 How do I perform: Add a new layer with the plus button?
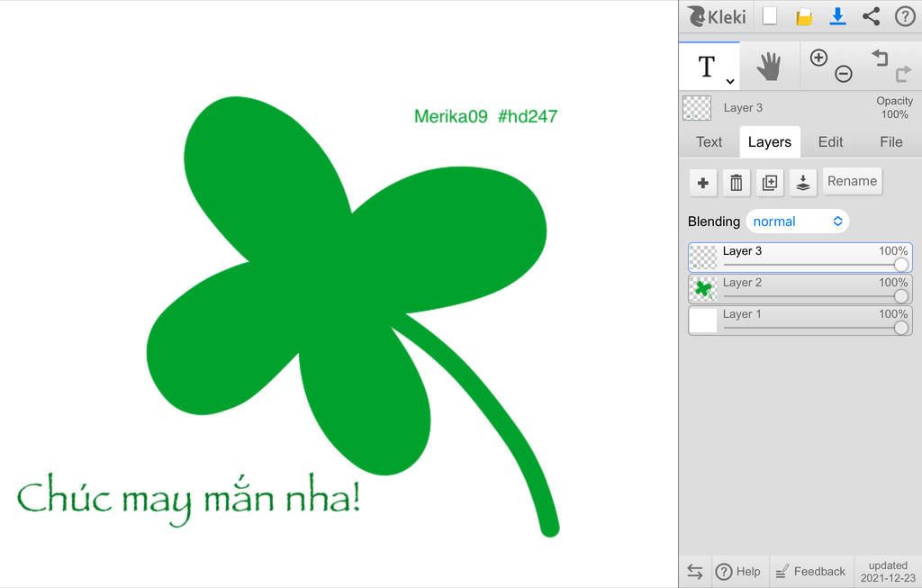coord(702,183)
